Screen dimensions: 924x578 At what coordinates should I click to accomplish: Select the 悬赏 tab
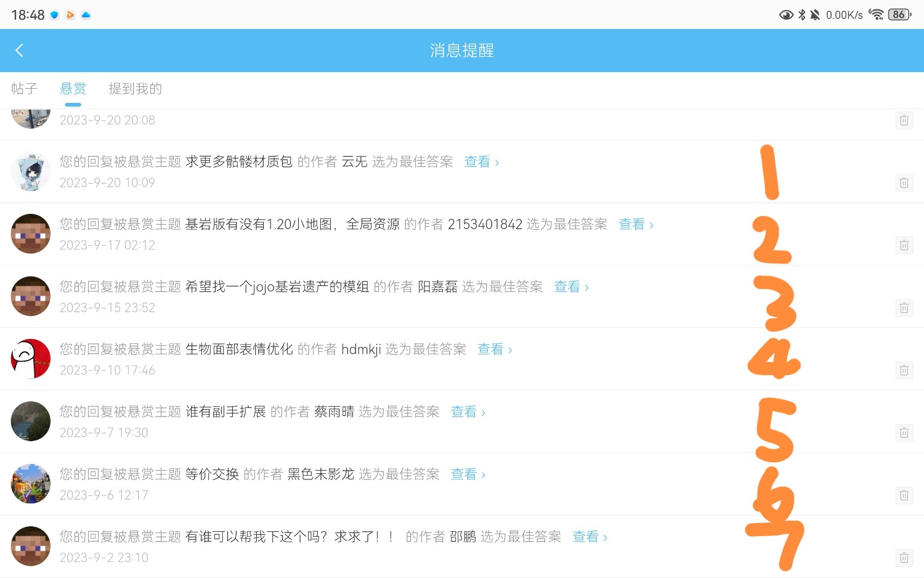tap(73, 89)
